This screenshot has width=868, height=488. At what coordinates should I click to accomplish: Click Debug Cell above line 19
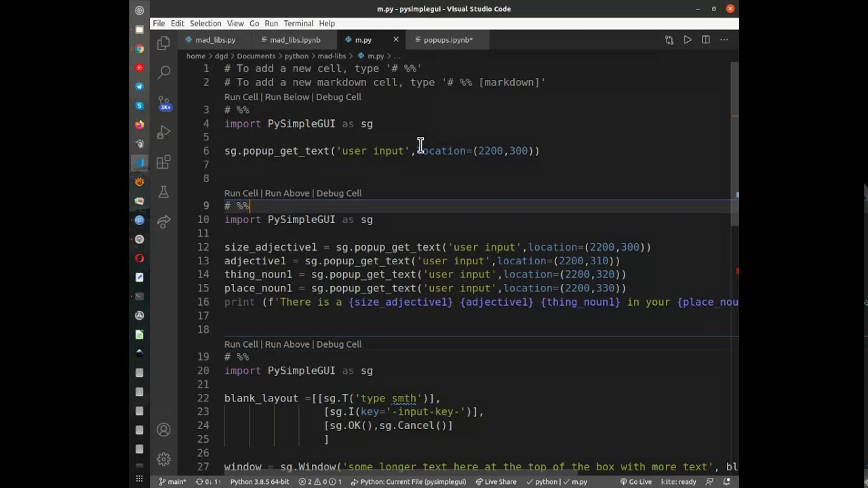(339, 344)
